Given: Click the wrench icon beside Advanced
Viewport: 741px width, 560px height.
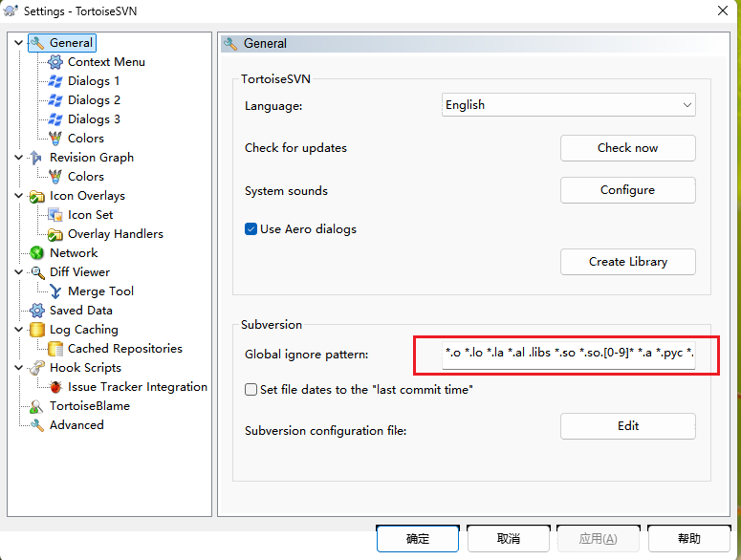Looking at the screenshot, I should [x=37, y=425].
